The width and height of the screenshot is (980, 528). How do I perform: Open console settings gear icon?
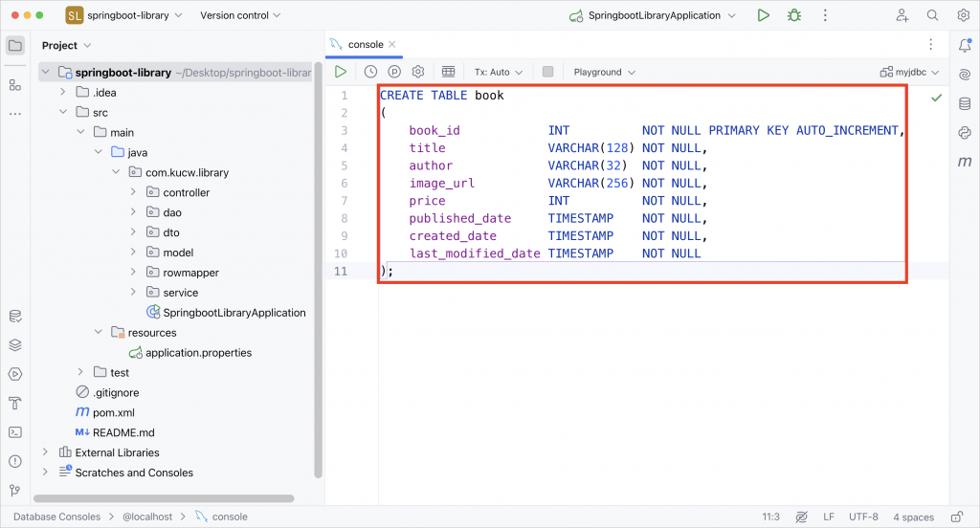tap(418, 72)
